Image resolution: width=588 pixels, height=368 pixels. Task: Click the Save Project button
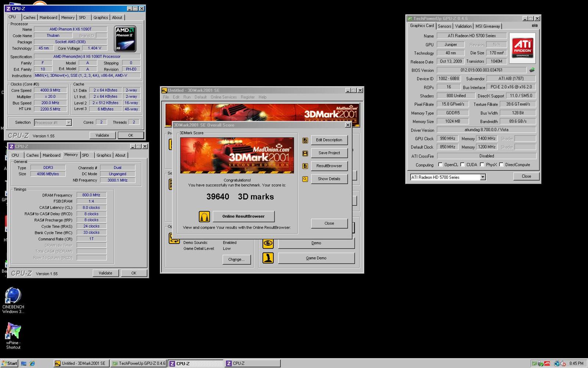tap(329, 153)
